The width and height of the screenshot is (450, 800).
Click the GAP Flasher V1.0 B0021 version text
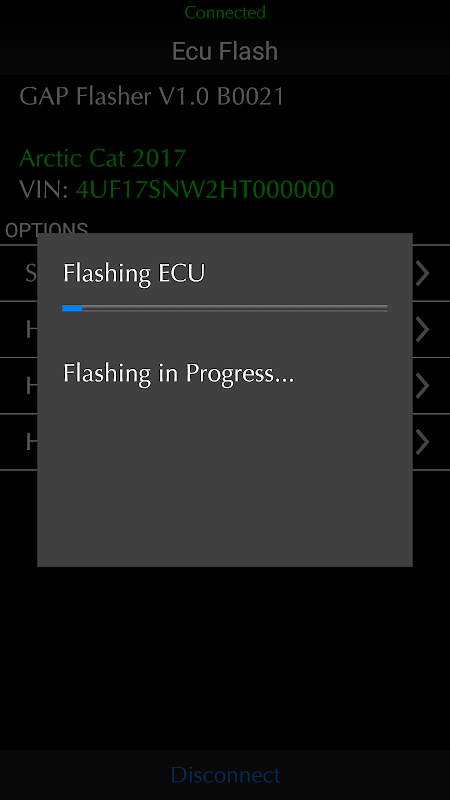pos(152,96)
